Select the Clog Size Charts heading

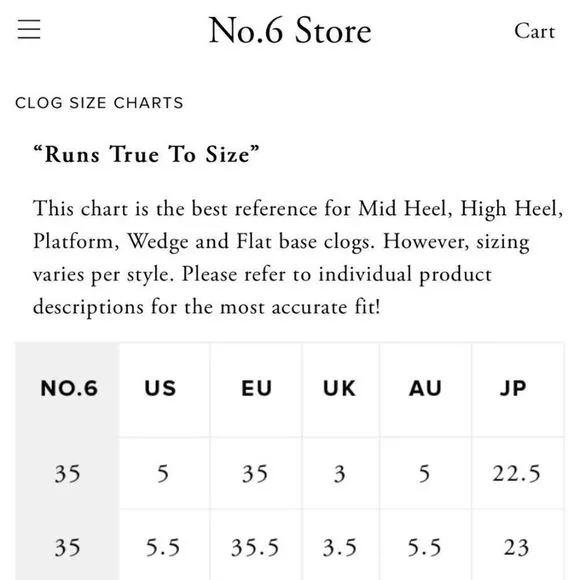[x=99, y=103]
